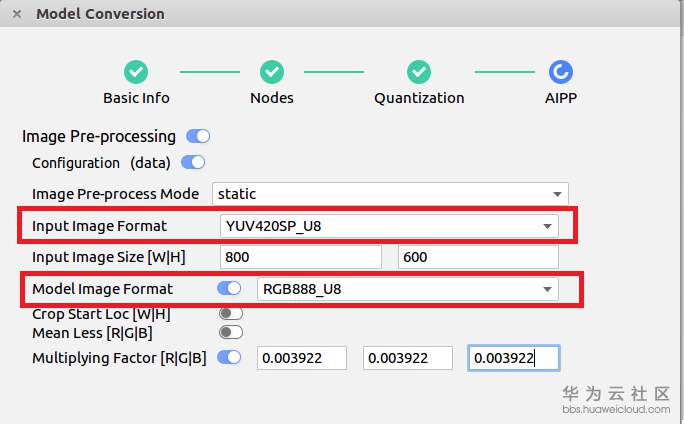Go to the Basic Info step label
The height and width of the screenshot is (424, 684).
[x=136, y=98]
